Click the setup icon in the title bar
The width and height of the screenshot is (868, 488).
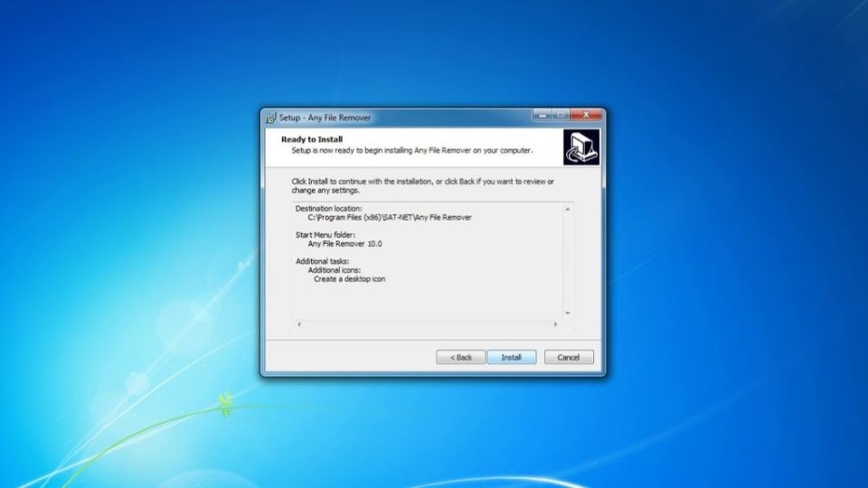(270, 117)
